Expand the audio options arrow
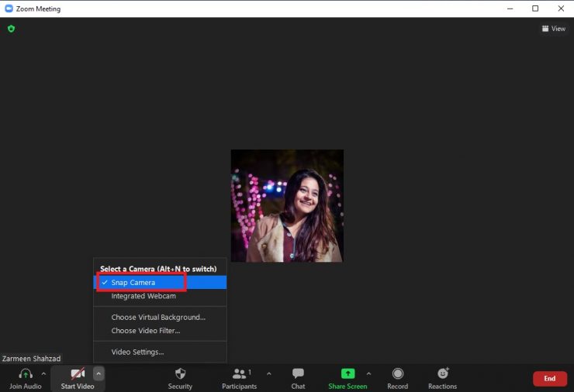Image resolution: width=574 pixels, height=392 pixels. tap(43, 373)
